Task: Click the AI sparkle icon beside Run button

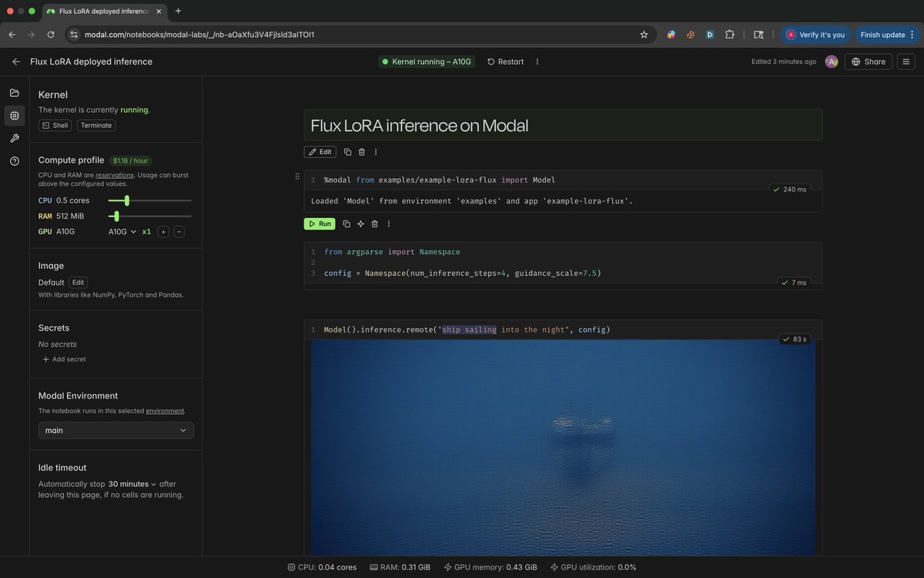Action: (x=360, y=223)
